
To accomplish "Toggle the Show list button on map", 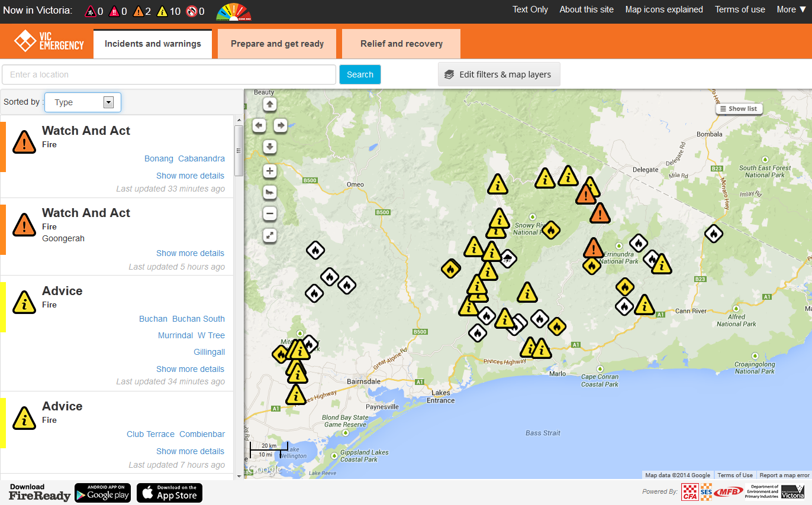I will [x=738, y=109].
